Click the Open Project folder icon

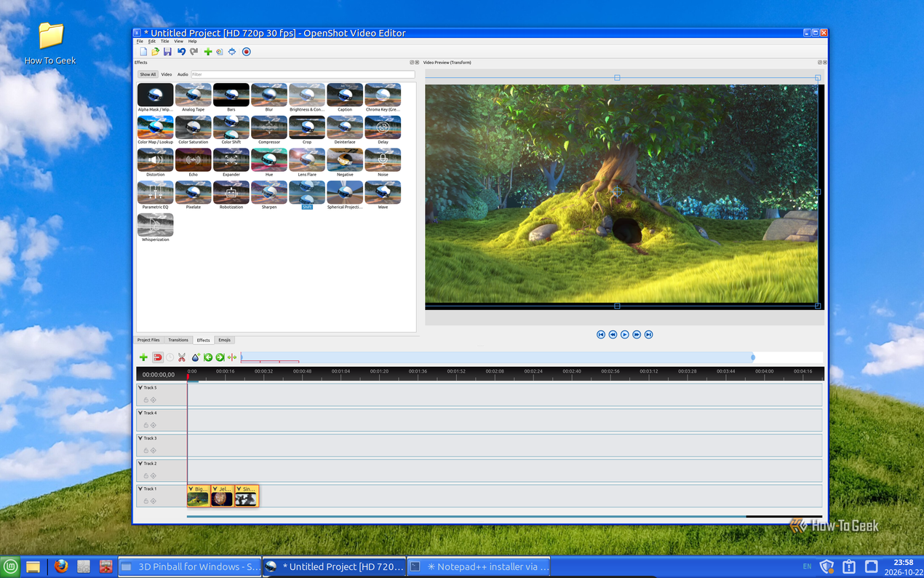pyautogui.click(x=155, y=52)
